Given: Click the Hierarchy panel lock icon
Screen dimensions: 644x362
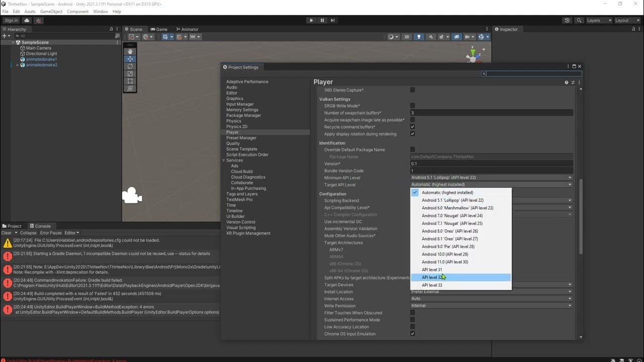Looking at the screenshot, I should (111, 29).
